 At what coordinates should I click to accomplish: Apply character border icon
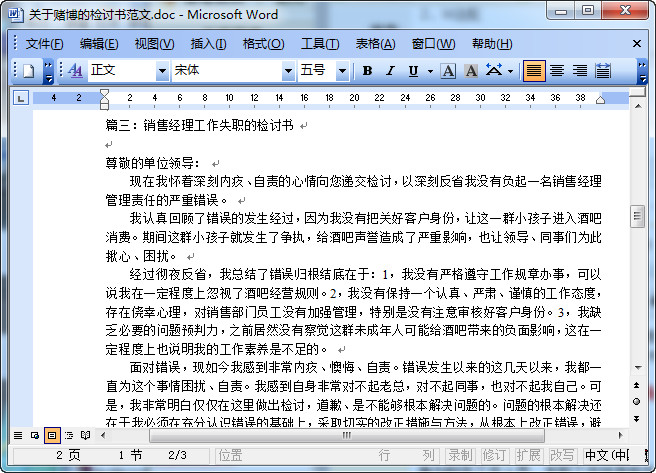tap(447, 71)
